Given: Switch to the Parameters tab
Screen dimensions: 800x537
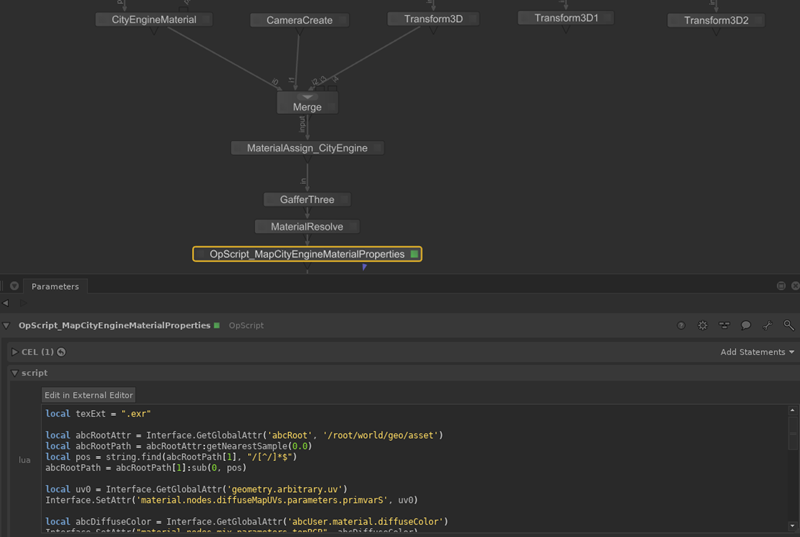Looking at the screenshot, I should pos(55,286).
